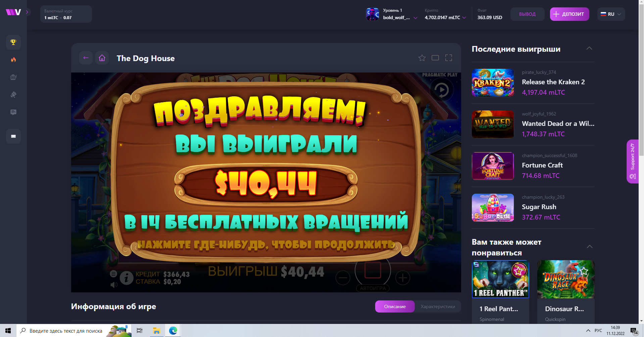
Task: Click the back arrow beside game title
Action: [86, 58]
